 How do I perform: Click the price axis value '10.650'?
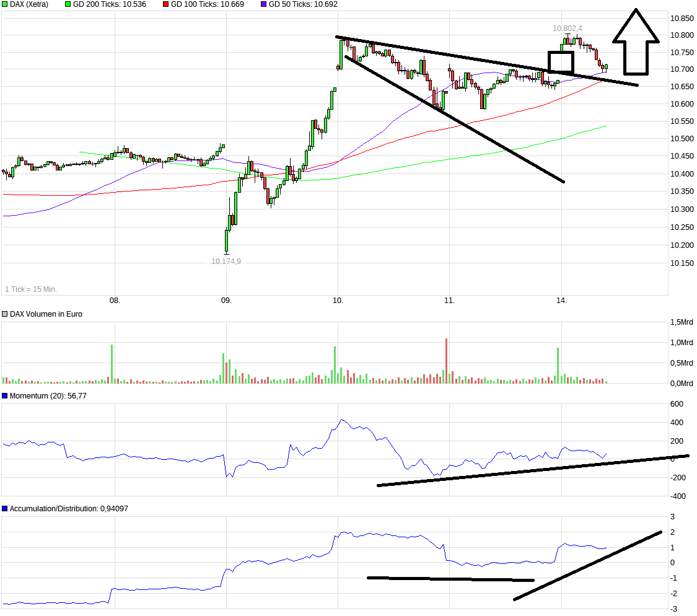point(682,87)
